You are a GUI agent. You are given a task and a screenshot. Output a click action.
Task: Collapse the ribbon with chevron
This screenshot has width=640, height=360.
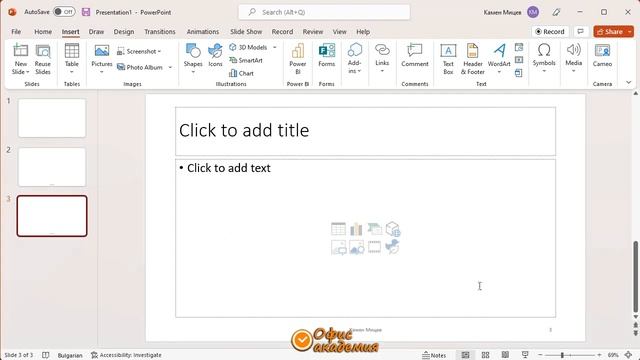pos(629,83)
